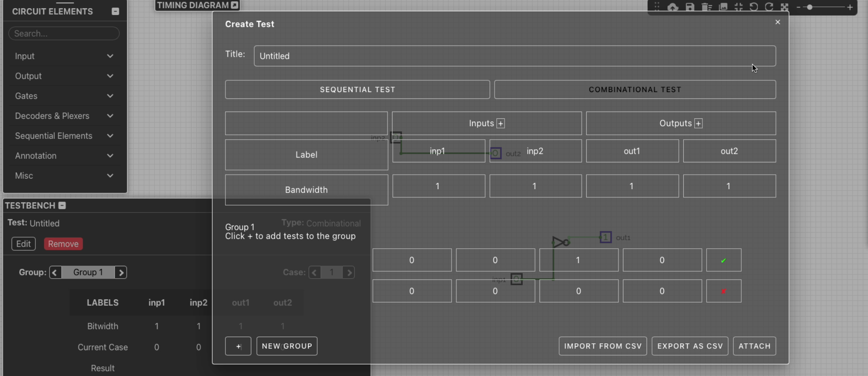
Task: Click the fit-to-screen arrows icon
Action: point(739,7)
